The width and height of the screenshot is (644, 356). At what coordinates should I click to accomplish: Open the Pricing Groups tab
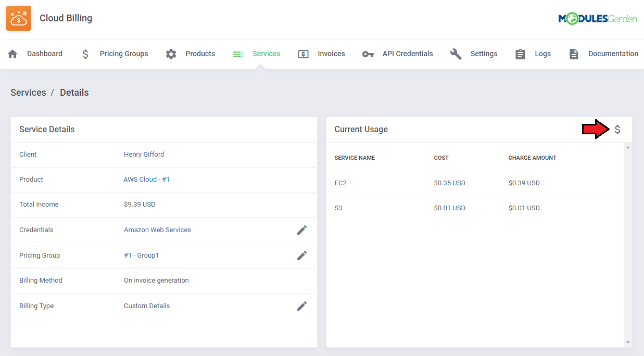124,54
